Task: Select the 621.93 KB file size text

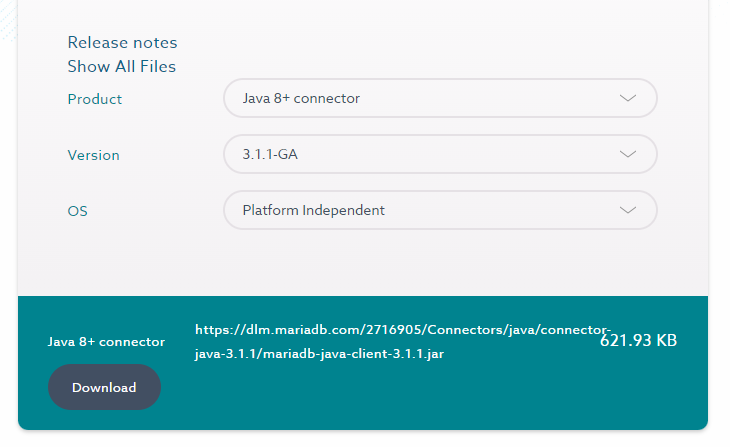Action: pos(638,340)
